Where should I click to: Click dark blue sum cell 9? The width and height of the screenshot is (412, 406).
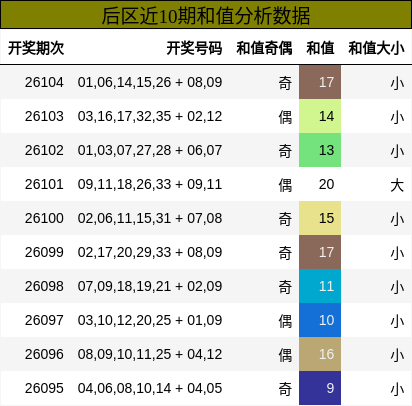click(x=320, y=388)
